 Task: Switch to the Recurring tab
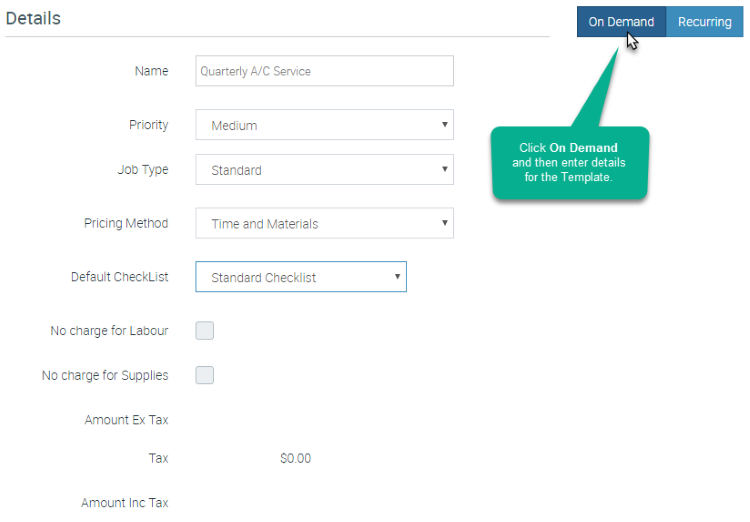click(x=705, y=22)
